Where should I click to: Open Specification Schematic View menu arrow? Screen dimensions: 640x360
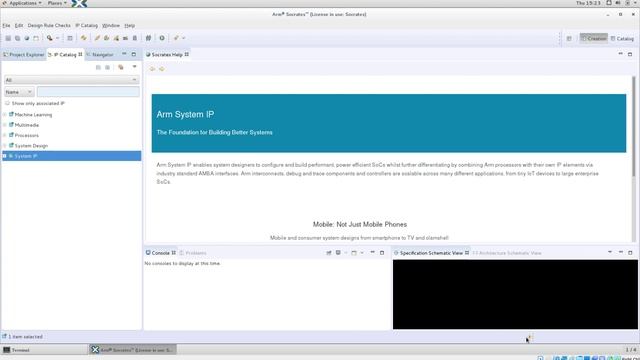[610, 252]
